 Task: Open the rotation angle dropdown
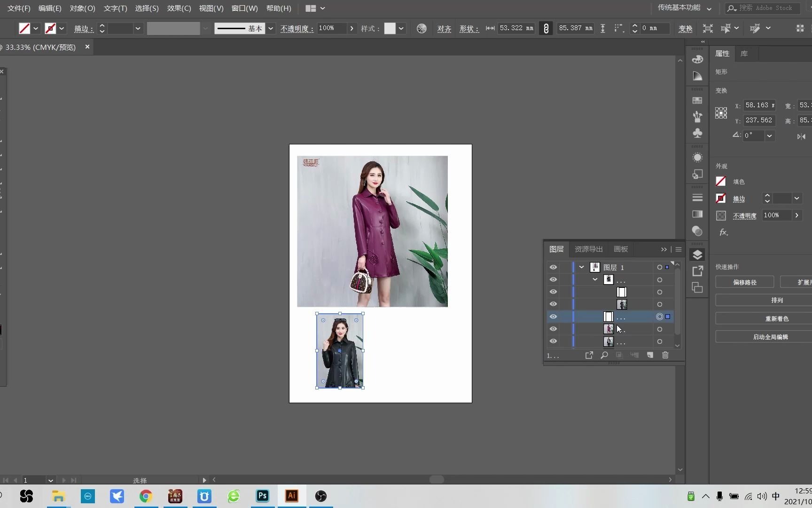coord(769,136)
